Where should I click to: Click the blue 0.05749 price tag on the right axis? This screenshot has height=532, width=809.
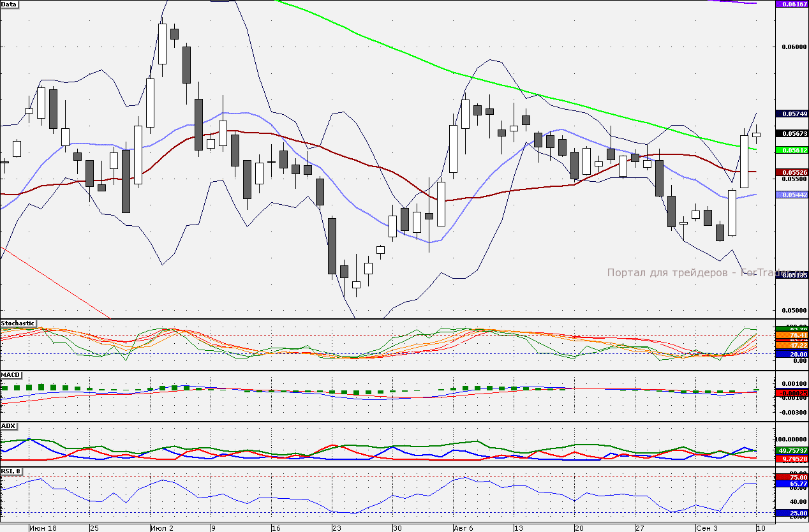click(791, 114)
